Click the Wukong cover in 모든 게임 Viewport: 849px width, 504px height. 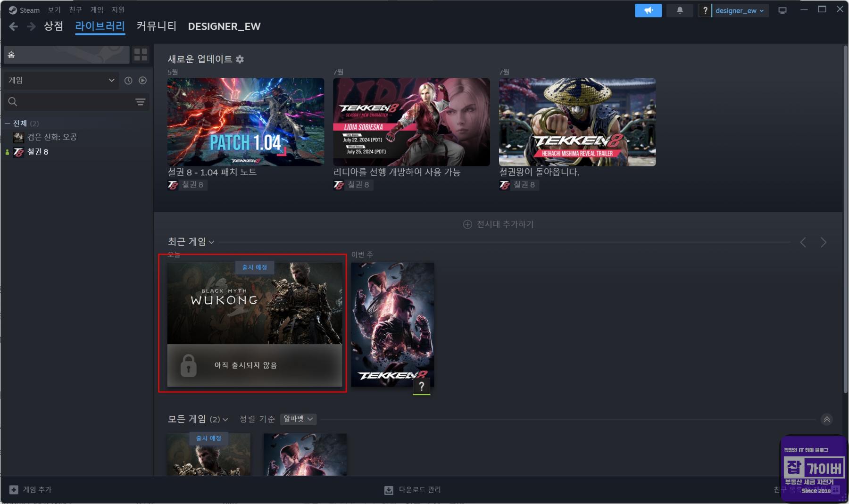pyautogui.click(x=209, y=454)
